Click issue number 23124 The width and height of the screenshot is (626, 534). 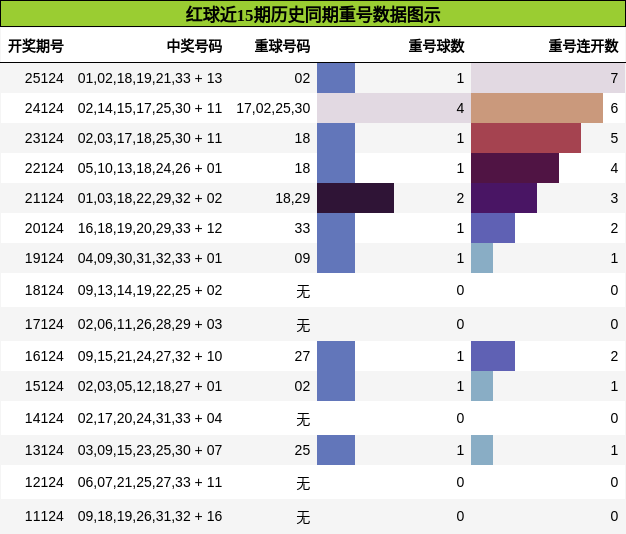pyautogui.click(x=44, y=138)
